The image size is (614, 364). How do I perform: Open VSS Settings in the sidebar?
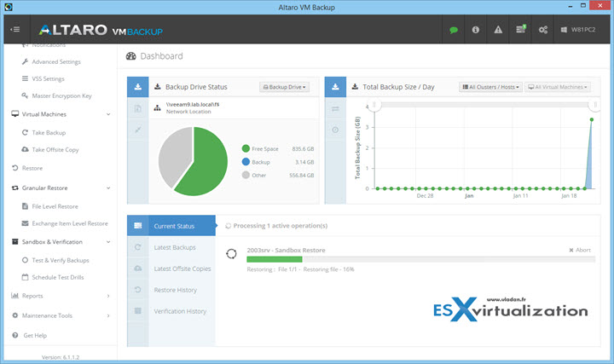click(x=48, y=78)
